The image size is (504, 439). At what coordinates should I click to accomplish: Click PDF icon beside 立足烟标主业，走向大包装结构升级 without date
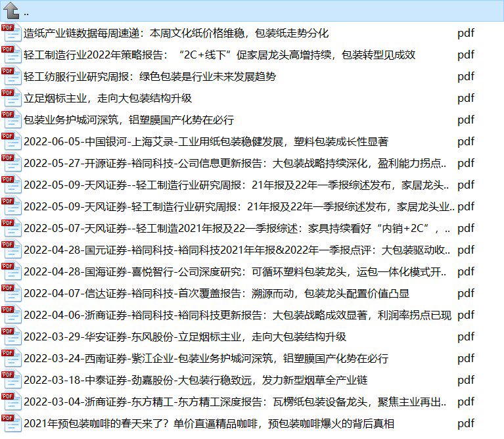[11, 98]
